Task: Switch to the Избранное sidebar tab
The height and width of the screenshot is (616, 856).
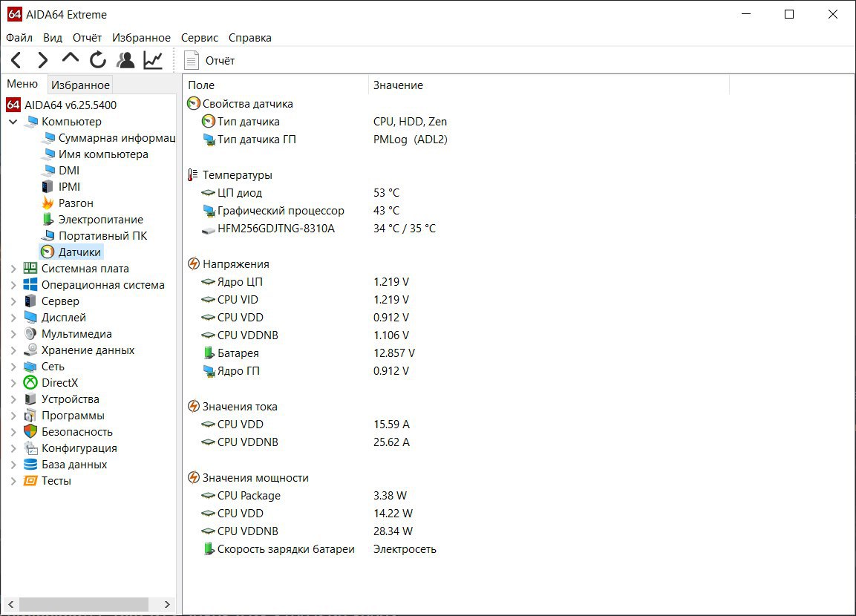Action: [x=80, y=85]
